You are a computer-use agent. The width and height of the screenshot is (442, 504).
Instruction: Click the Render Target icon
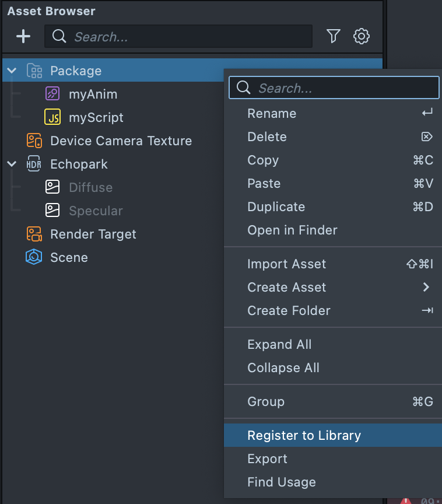[x=34, y=234]
